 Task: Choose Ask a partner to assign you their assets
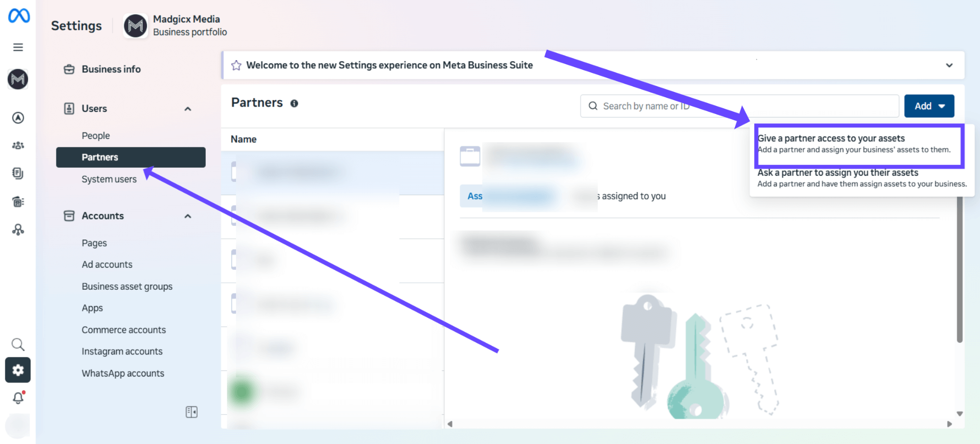coord(862,178)
